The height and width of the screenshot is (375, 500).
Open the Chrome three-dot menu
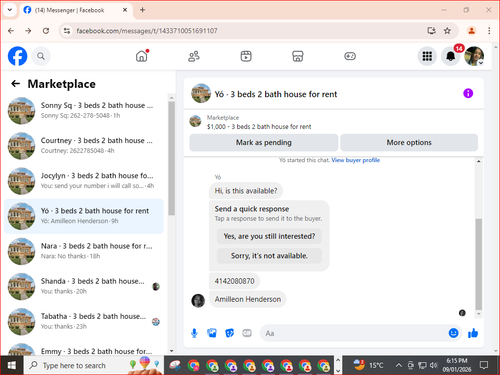(x=489, y=31)
